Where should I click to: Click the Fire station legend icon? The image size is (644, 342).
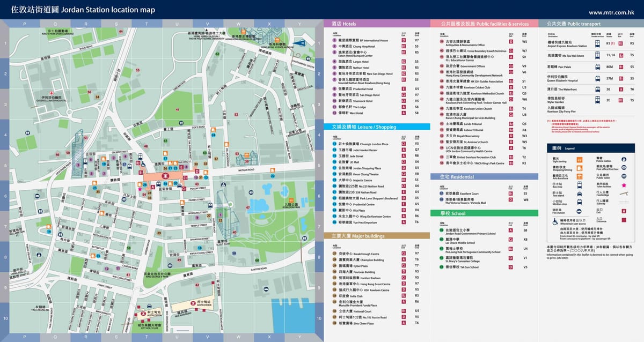(579, 211)
